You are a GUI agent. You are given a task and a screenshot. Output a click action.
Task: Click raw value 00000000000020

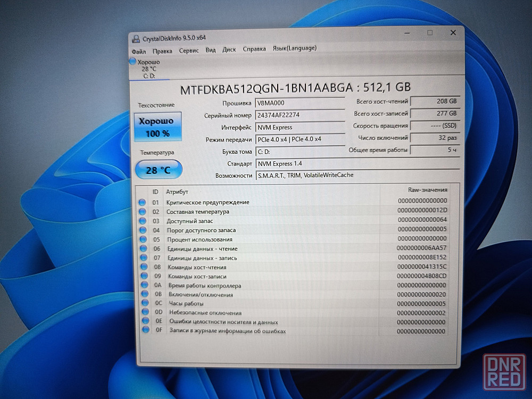click(421, 294)
